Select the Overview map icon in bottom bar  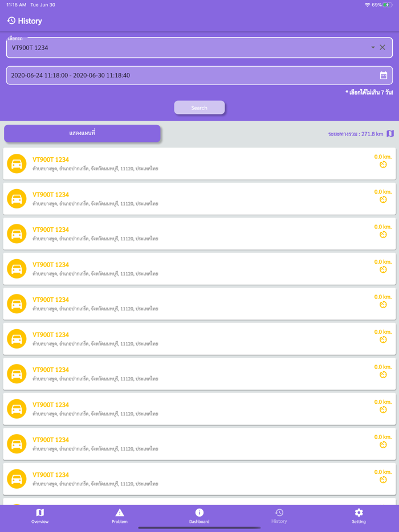pyautogui.click(x=40, y=511)
